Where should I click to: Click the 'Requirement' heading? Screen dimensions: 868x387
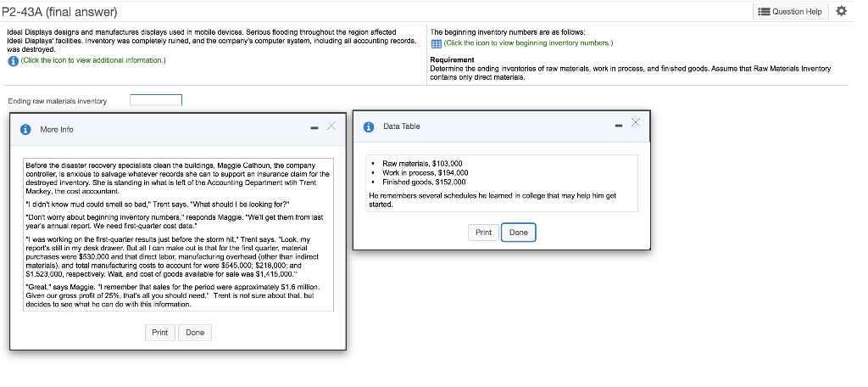[x=453, y=60]
